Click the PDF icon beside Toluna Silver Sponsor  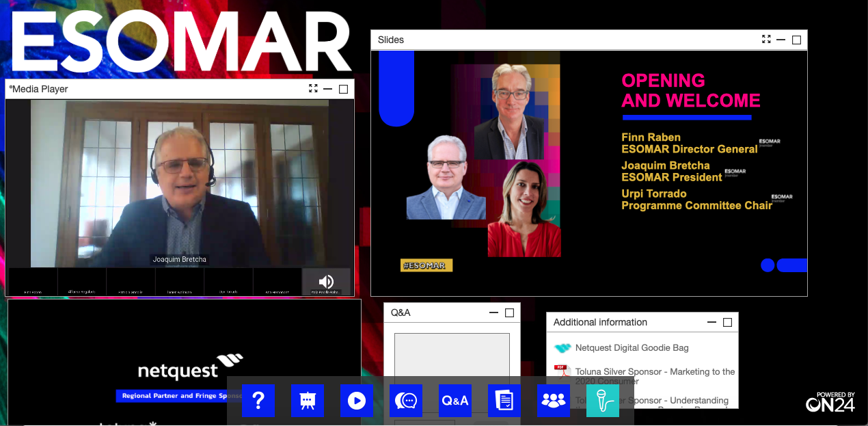[x=562, y=372]
